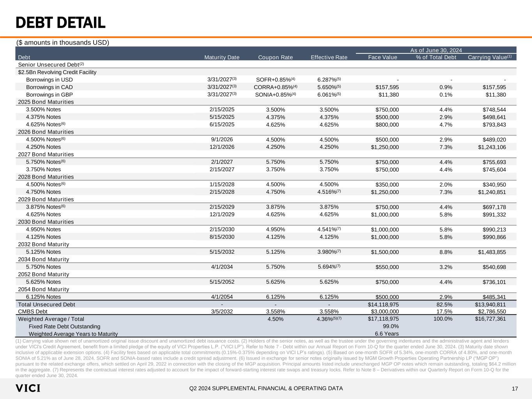The image size is (532, 399).
Task: Click the 6.6 Years maturity value
Action: point(386,334)
